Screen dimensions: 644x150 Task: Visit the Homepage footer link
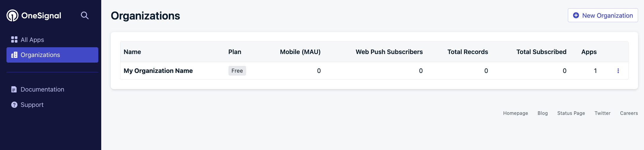(x=515, y=113)
